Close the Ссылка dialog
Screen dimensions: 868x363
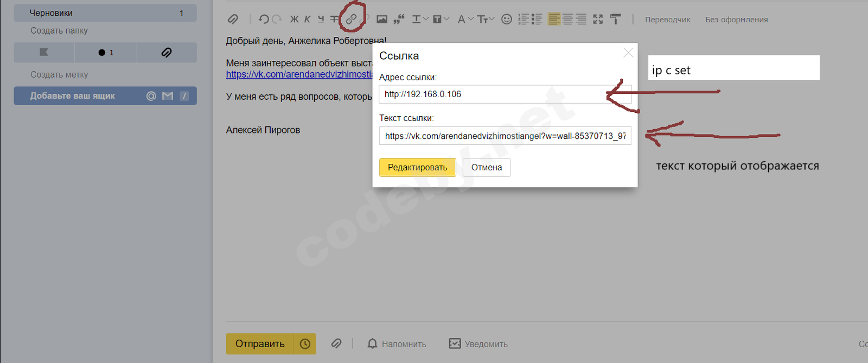628,53
